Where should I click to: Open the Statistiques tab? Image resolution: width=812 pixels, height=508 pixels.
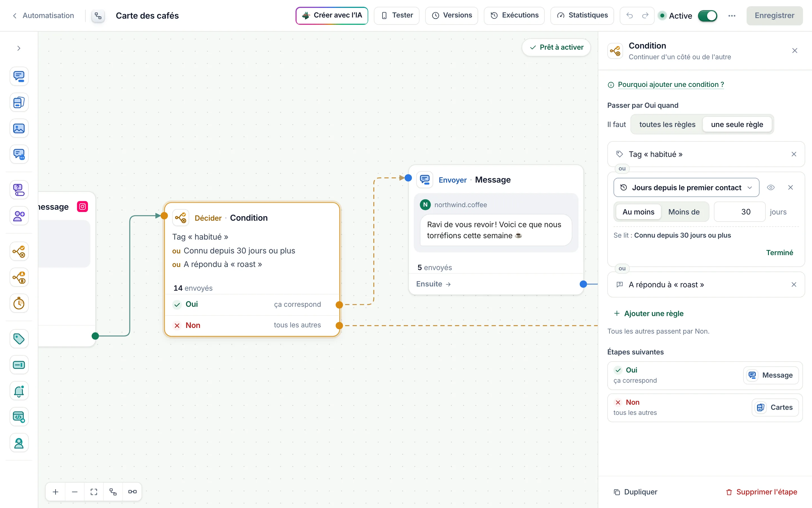(x=582, y=16)
